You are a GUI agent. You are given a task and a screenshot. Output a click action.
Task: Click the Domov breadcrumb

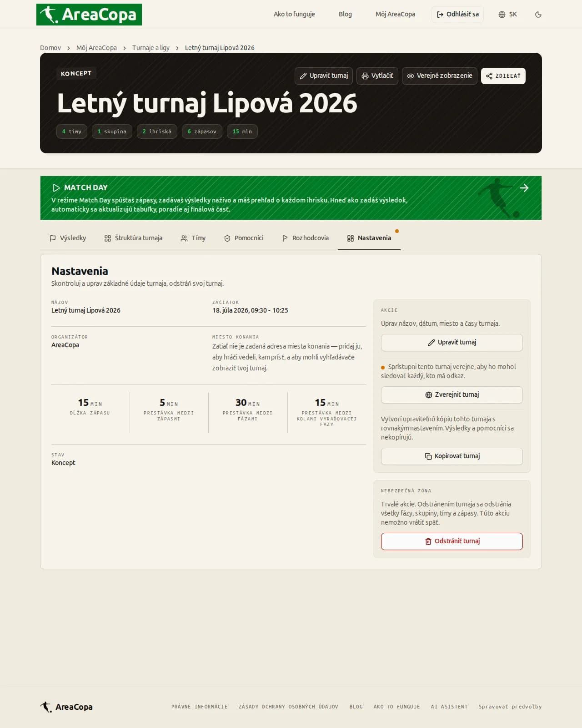(x=50, y=48)
